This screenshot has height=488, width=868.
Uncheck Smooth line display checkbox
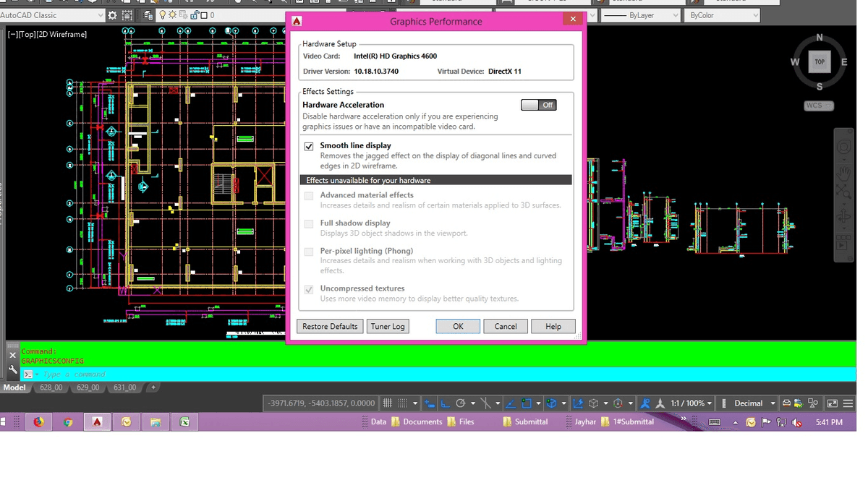click(309, 146)
